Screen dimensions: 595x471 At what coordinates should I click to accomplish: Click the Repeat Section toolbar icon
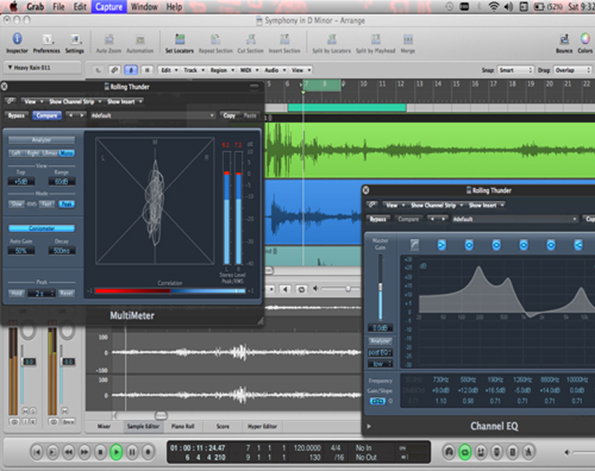click(x=216, y=39)
